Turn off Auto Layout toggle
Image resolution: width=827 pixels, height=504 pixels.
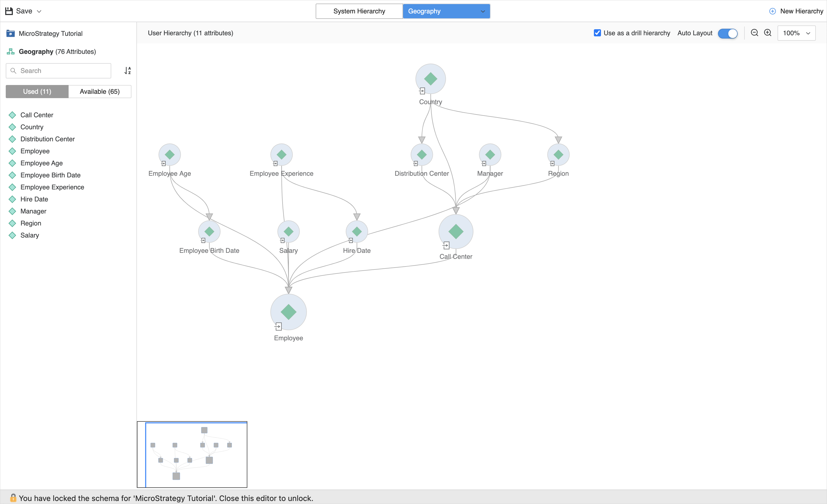tap(727, 33)
